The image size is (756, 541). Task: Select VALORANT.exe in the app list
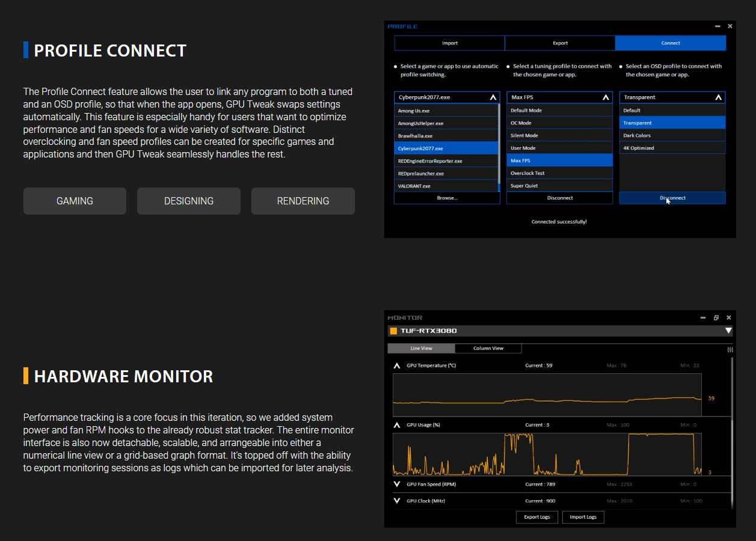pyautogui.click(x=446, y=186)
